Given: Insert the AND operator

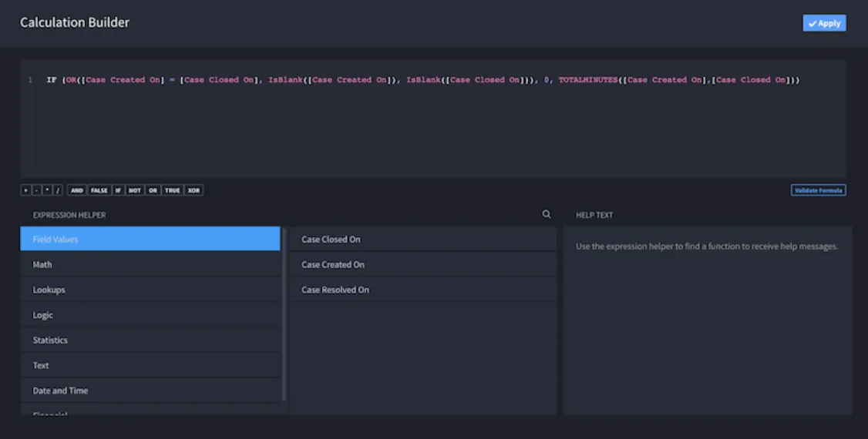Looking at the screenshot, I should (x=77, y=190).
